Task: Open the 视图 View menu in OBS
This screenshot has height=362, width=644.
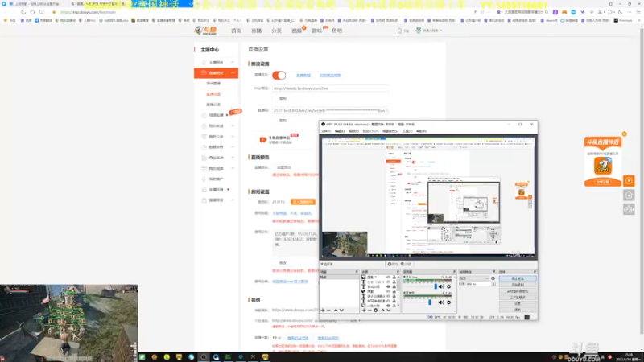Action: [353, 131]
